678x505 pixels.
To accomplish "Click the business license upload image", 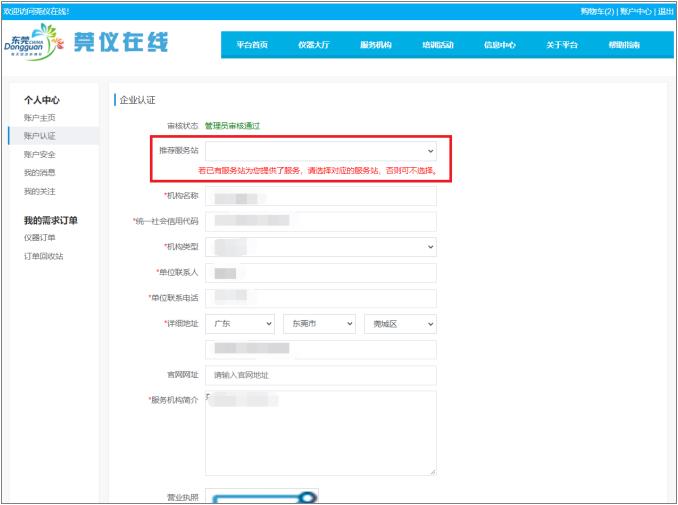I will pyautogui.click(x=265, y=496).
